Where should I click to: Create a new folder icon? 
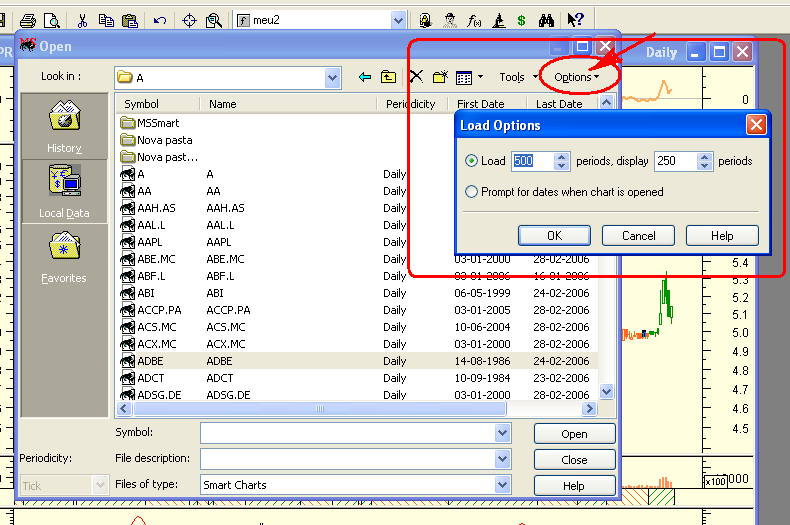click(440, 77)
